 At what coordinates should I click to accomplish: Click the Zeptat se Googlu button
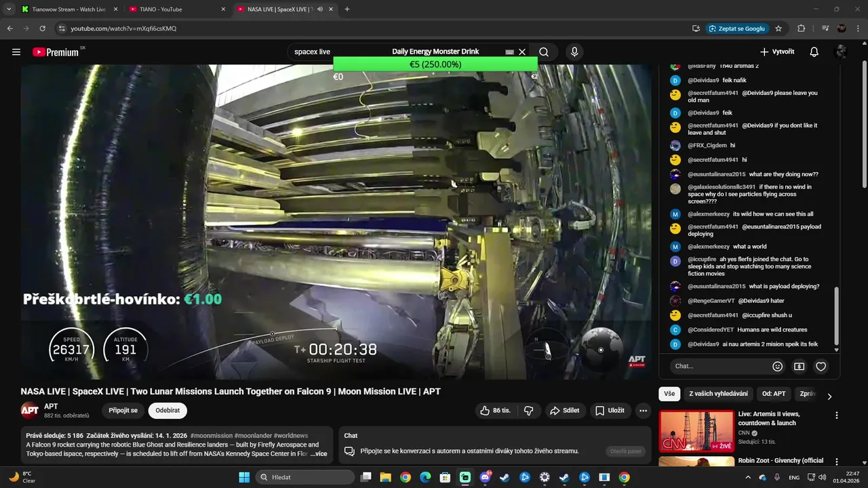(x=737, y=28)
